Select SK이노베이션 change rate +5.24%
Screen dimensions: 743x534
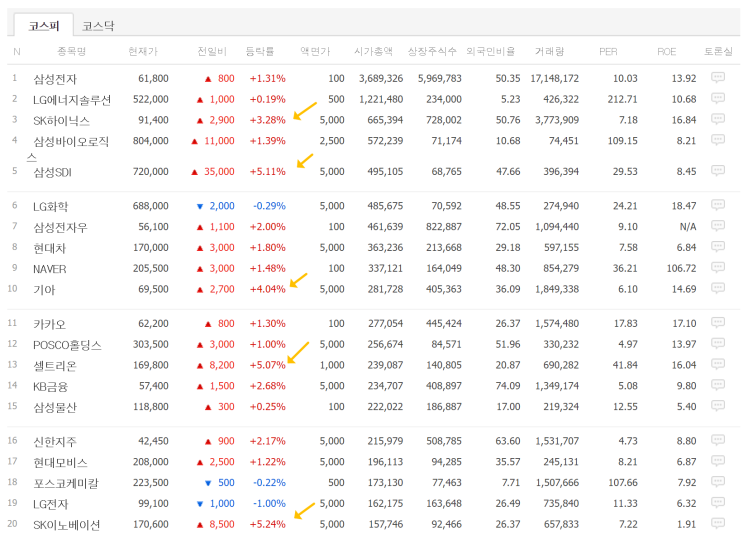point(268,524)
